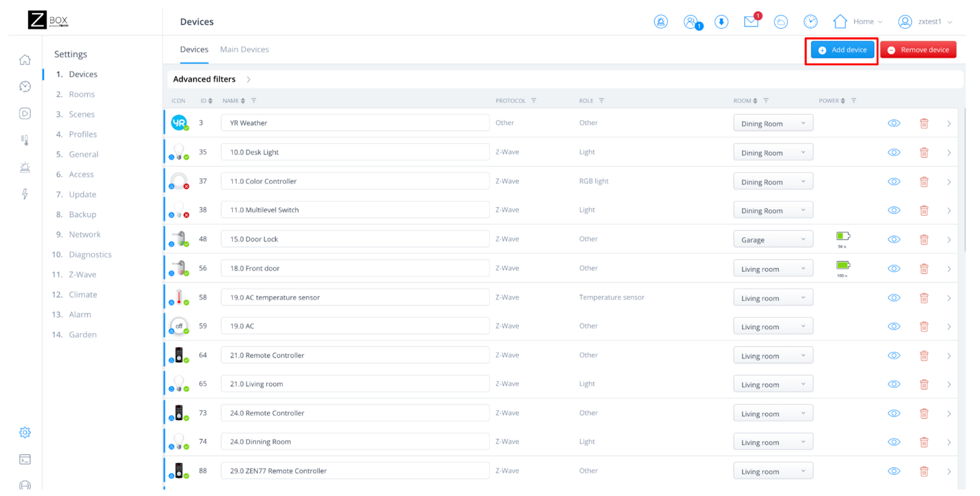Open Network settings link

(85, 235)
